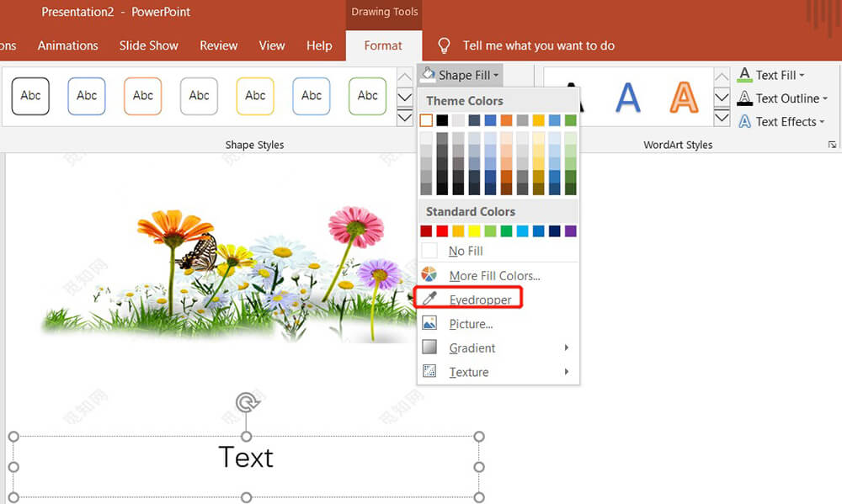Select the blue WordArt letter A style
This screenshot has width=842, height=504.
[628, 98]
